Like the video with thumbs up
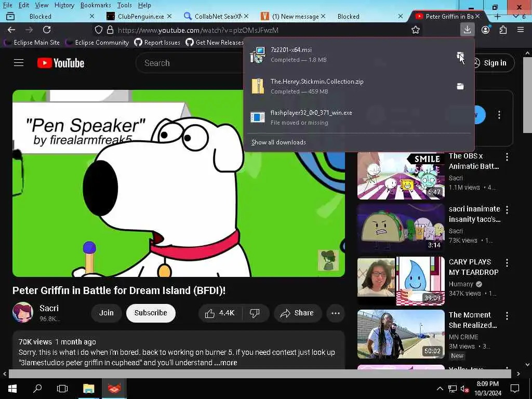The image size is (532, 399). [220, 313]
